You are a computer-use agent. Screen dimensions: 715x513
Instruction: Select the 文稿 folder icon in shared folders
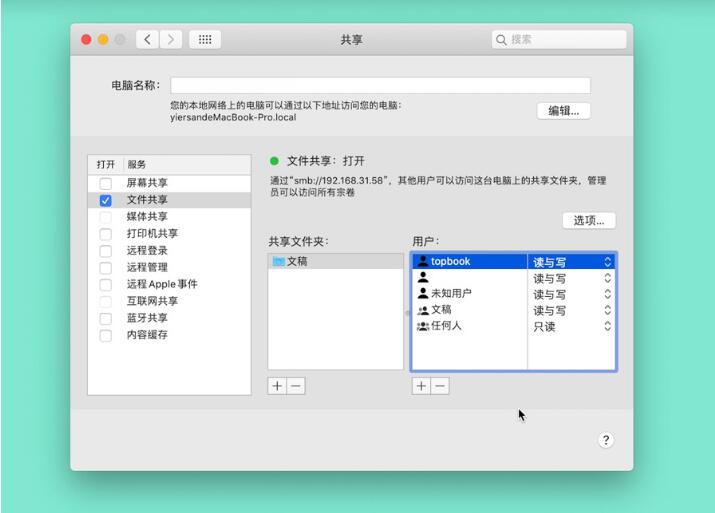coord(278,261)
